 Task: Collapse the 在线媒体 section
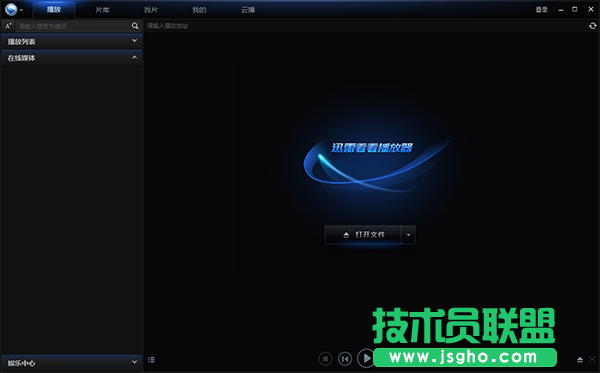(x=72, y=58)
